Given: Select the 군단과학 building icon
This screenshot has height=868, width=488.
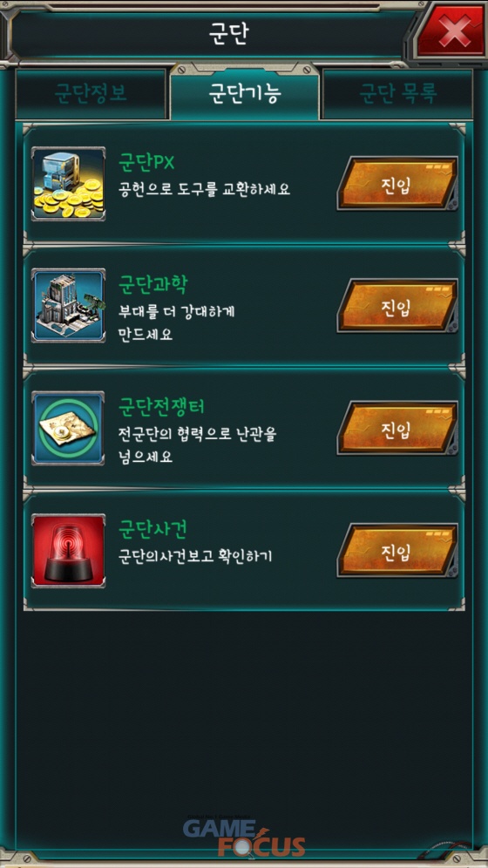Looking at the screenshot, I should (68, 306).
